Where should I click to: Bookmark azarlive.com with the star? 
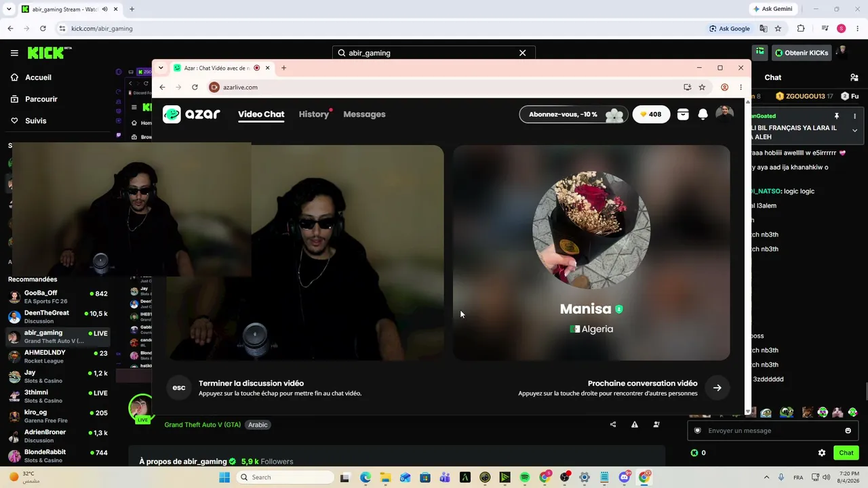click(702, 87)
